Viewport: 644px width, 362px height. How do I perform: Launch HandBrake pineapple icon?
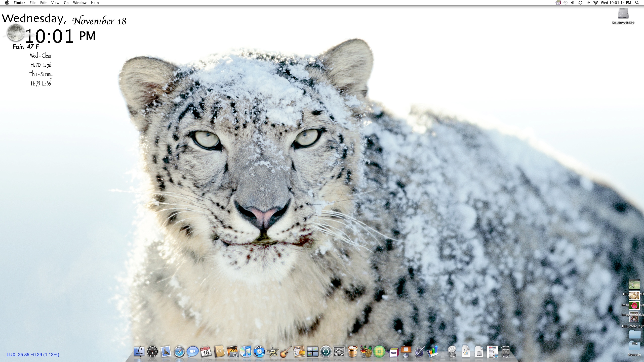(x=366, y=351)
